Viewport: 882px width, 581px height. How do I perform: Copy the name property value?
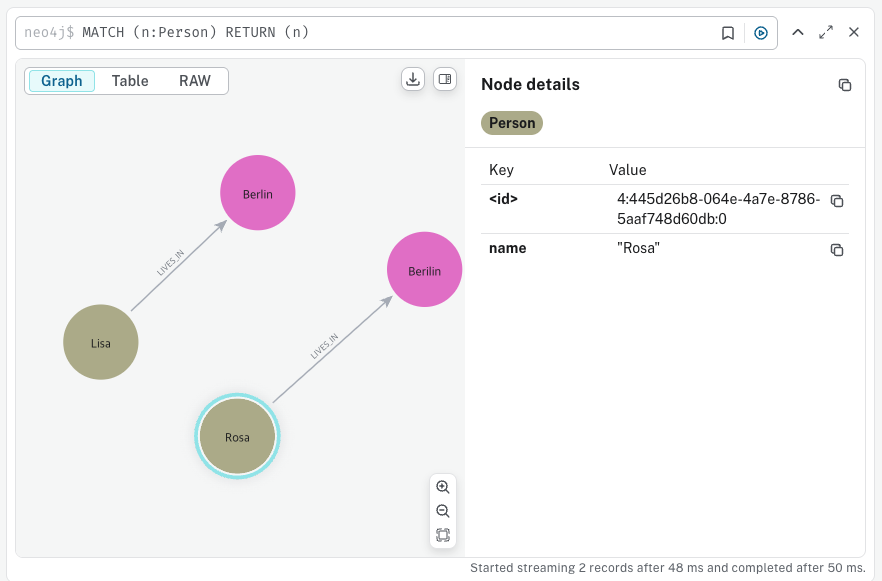tap(837, 249)
